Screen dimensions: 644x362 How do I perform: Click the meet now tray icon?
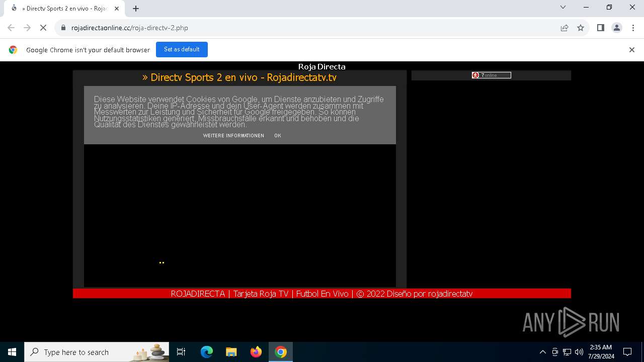tap(555, 352)
